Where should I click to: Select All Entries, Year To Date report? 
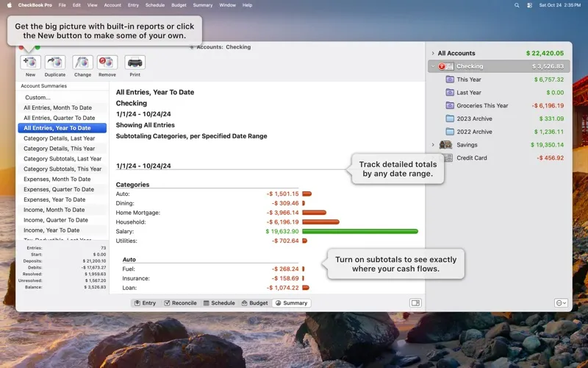pyautogui.click(x=62, y=128)
